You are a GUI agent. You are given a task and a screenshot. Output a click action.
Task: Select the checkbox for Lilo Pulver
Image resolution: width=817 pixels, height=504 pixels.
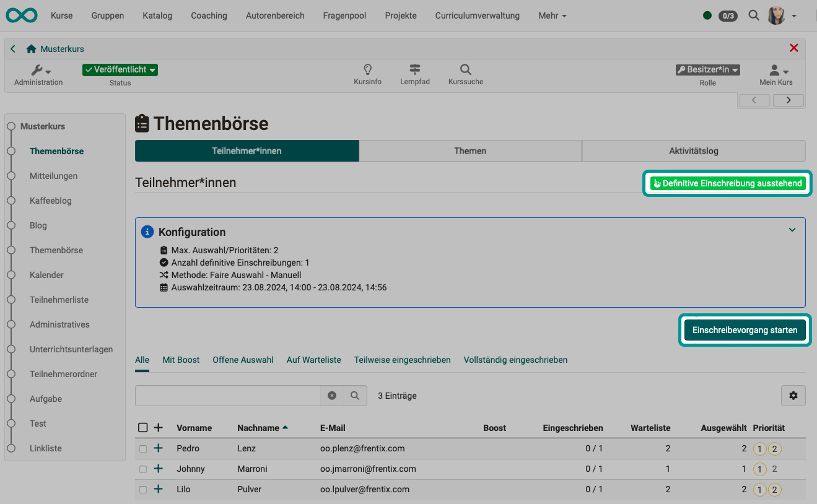[x=143, y=489]
